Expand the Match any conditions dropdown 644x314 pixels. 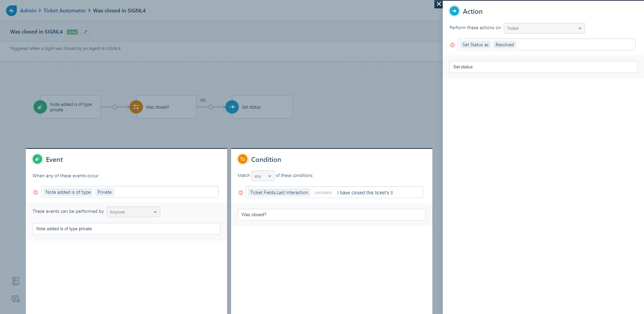(263, 176)
